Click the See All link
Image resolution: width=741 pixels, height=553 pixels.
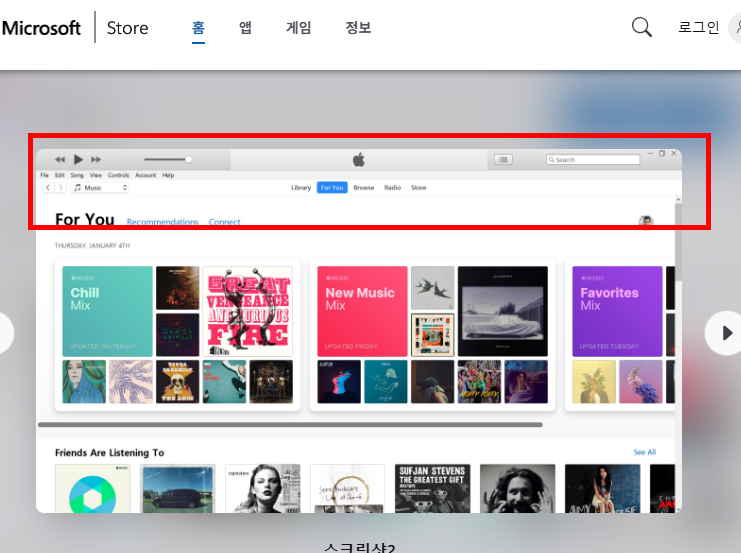click(x=645, y=452)
